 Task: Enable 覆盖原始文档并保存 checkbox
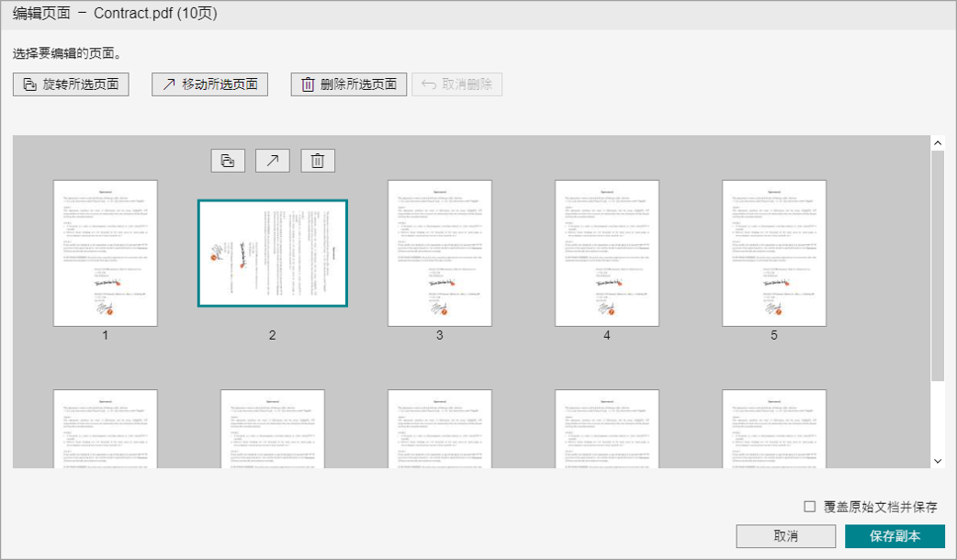[x=809, y=507]
